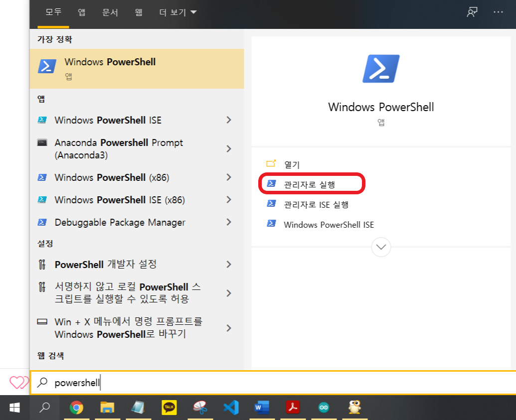Click the Windows PowerShell ISE app icon
This screenshot has height=420, width=516.
coord(42,120)
